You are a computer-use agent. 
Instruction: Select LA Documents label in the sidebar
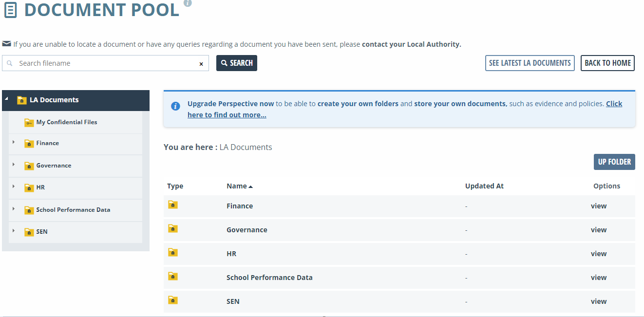click(x=54, y=100)
